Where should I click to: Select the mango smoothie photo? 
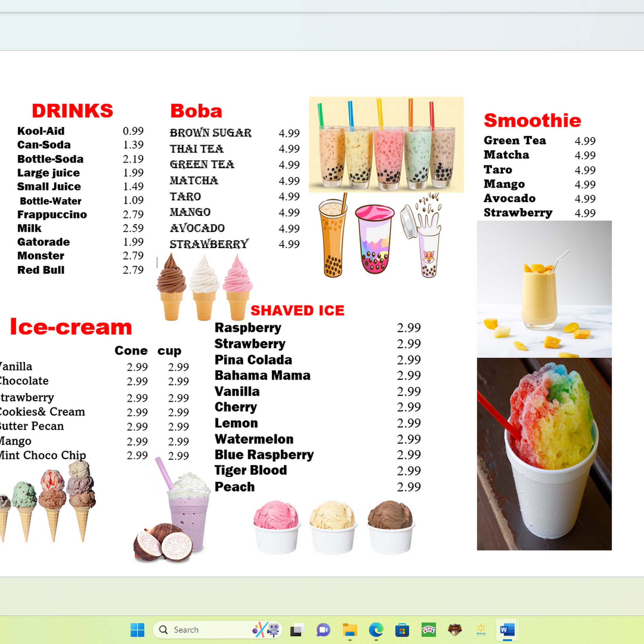pyautogui.click(x=544, y=289)
